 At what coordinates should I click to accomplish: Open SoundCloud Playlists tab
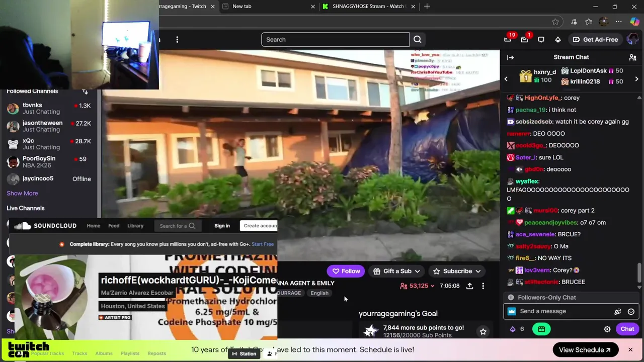pyautogui.click(x=130, y=353)
